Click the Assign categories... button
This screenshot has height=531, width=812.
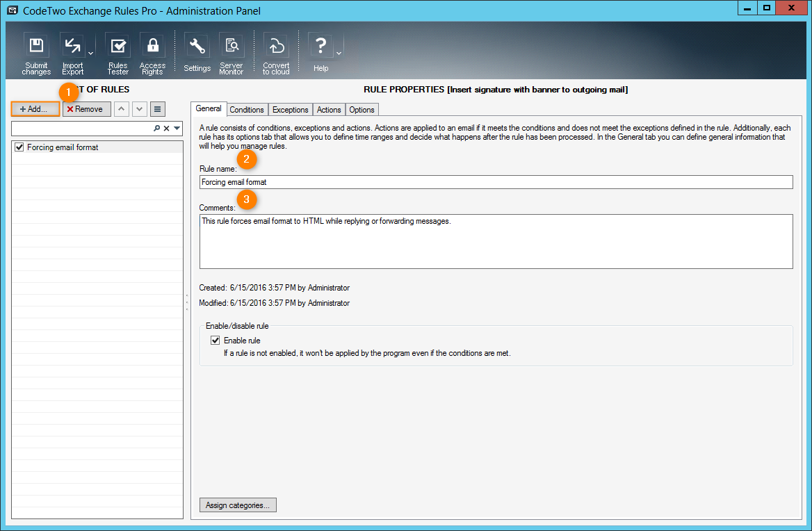238,505
